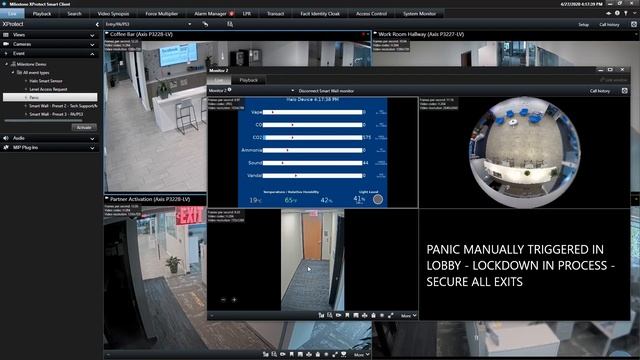Viewport: 640px width, 360px height.
Task: Click the light level indicator circle
Action: click(378, 199)
